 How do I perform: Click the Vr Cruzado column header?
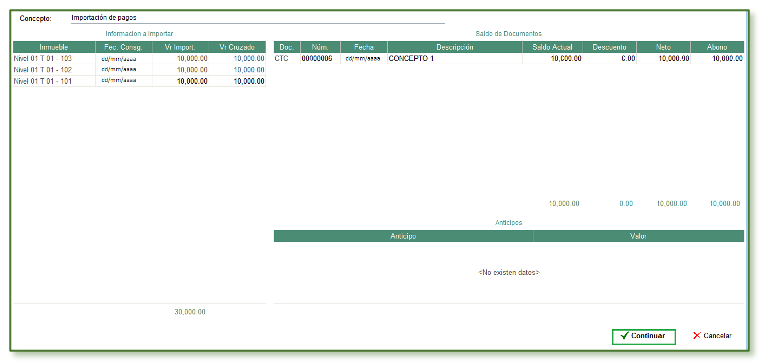[x=237, y=47]
